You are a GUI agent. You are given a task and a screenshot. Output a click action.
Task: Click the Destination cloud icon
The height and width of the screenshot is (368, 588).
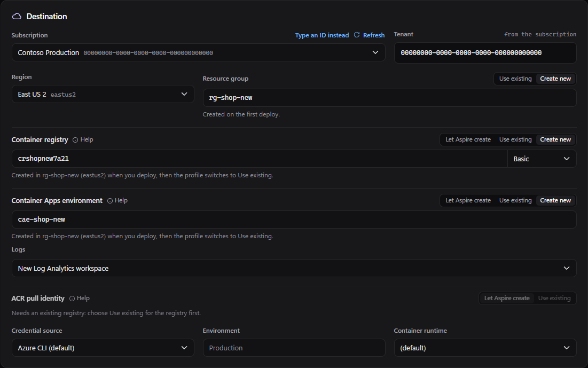pyautogui.click(x=17, y=16)
